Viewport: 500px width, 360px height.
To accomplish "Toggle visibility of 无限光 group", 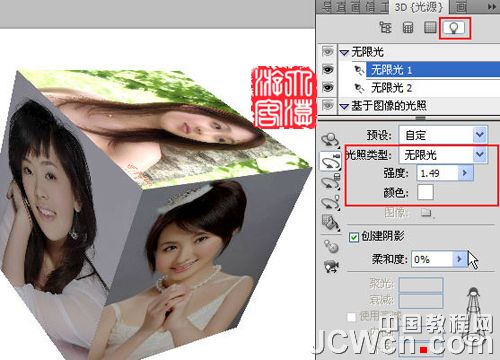I will tap(328, 52).
